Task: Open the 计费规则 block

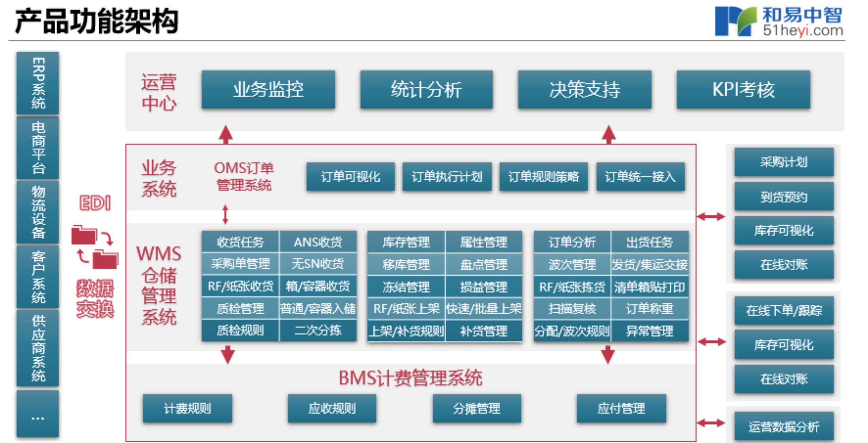Action: coord(188,408)
